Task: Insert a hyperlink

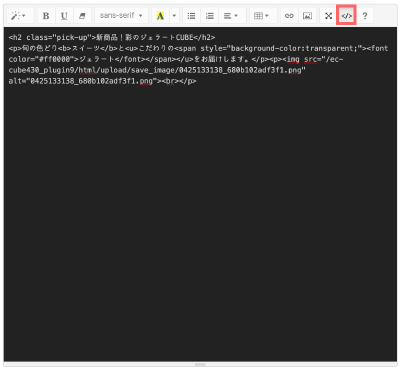Action: tap(289, 16)
